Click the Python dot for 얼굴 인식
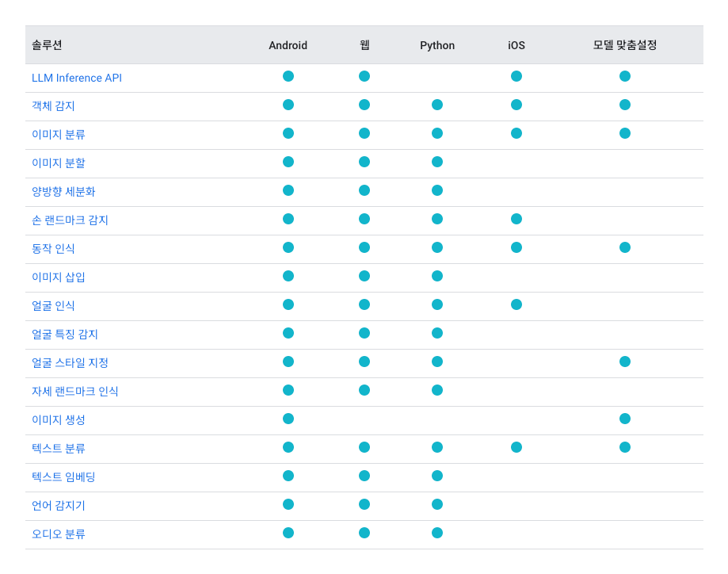Screen dimensions: 728x574 (437, 304)
